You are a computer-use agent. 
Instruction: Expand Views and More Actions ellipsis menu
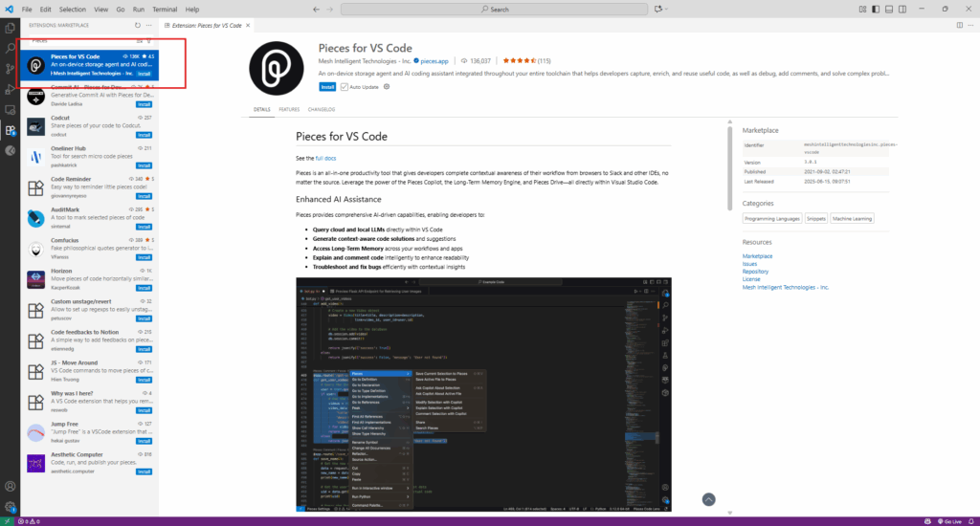148,25
